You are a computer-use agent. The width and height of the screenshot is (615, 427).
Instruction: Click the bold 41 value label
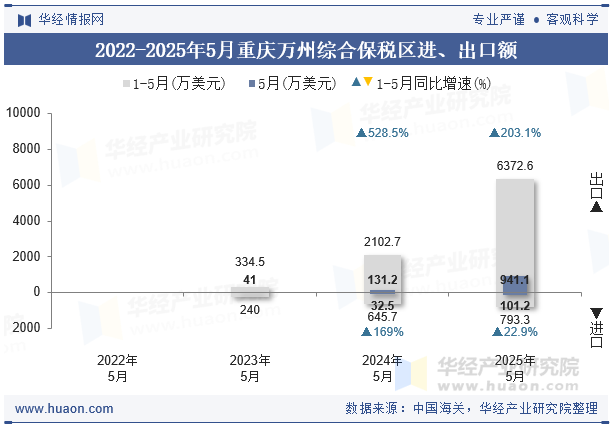point(249,280)
